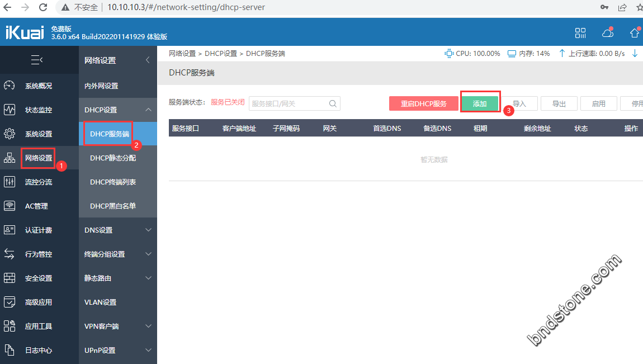The width and height of the screenshot is (643, 364).
Task: Open DHCP黑白名单 submenu item
Action: click(113, 206)
